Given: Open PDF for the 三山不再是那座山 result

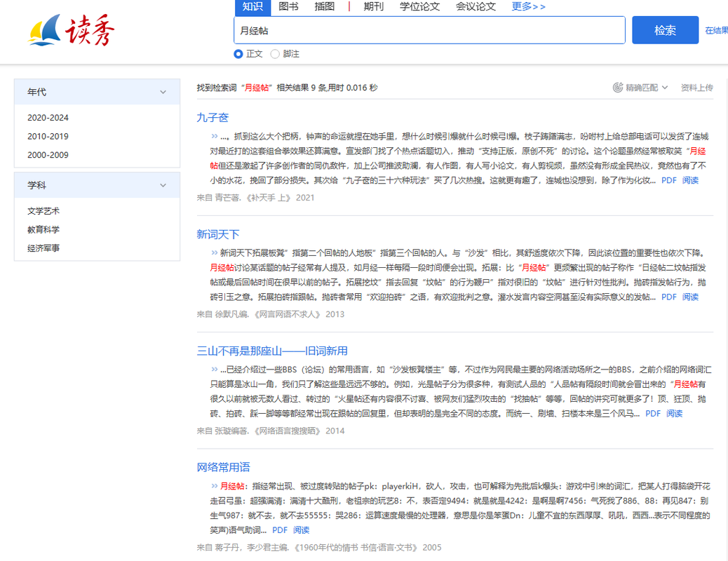Looking at the screenshot, I should [x=653, y=413].
